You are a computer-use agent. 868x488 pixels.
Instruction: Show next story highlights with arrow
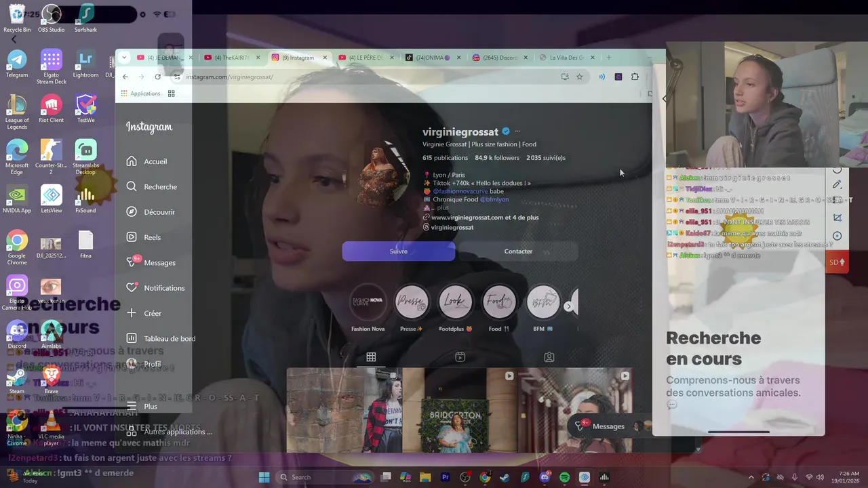click(x=568, y=306)
